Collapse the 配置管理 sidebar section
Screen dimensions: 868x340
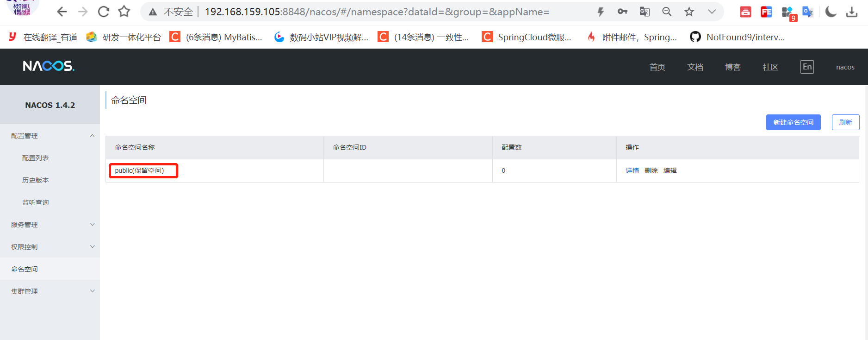pos(50,136)
